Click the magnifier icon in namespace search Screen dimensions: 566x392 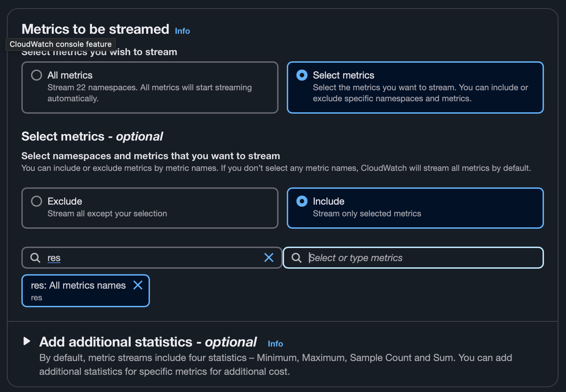pyautogui.click(x=35, y=258)
